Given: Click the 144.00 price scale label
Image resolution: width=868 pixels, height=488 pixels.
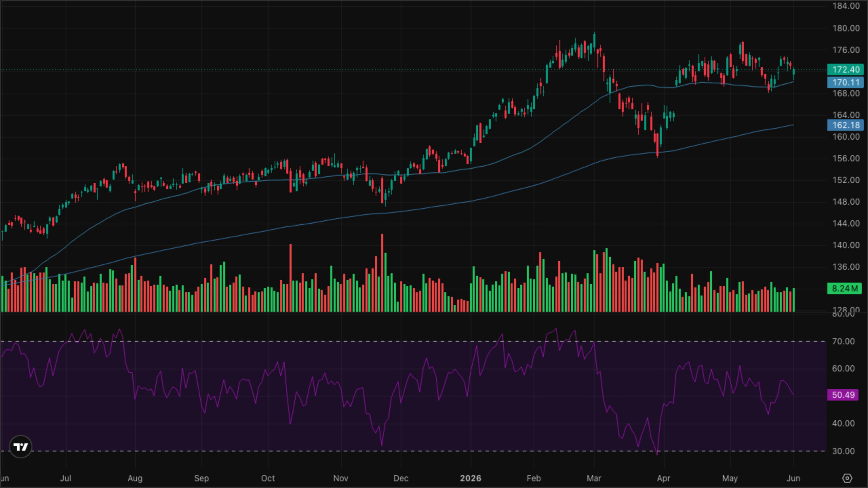Looking at the screenshot, I should [x=846, y=223].
